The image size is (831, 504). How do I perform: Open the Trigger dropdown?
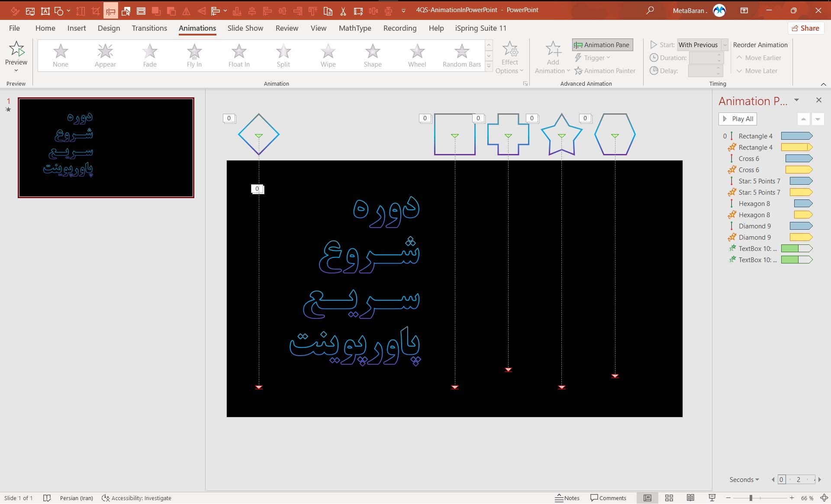pos(592,58)
